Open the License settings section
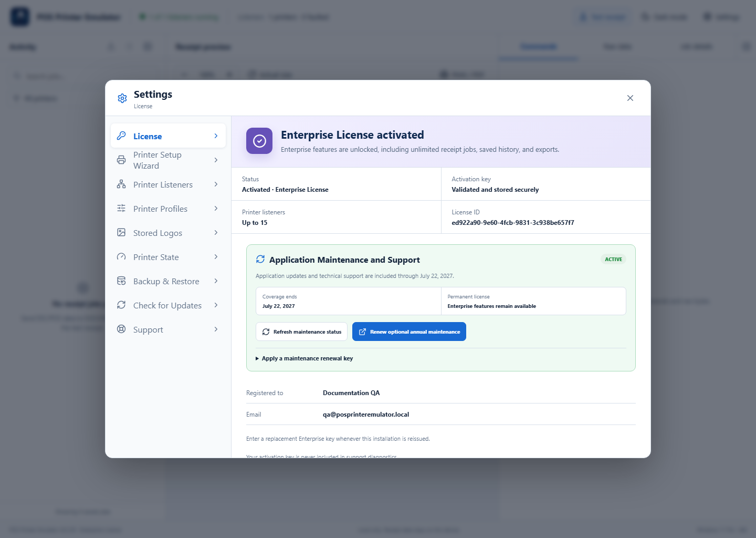The height and width of the screenshot is (538, 756). click(x=168, y=136)
